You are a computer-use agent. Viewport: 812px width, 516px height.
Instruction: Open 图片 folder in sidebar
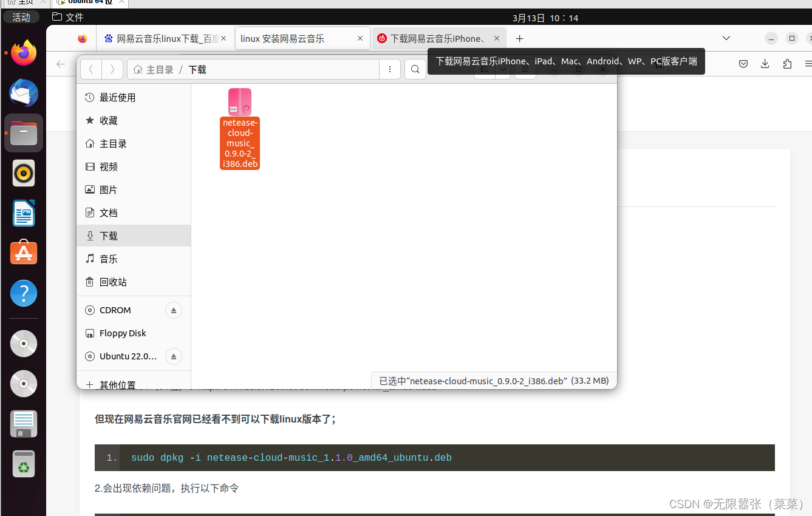[134, 190]
